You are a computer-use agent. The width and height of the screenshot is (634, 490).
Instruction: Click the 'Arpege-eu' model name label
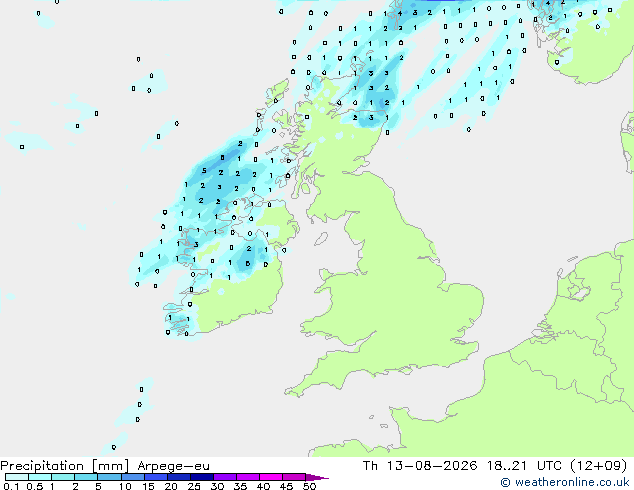(x=173, y=466)
